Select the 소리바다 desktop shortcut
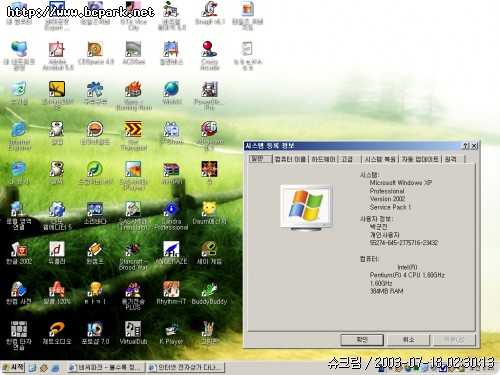 click(x=95, y=213)
